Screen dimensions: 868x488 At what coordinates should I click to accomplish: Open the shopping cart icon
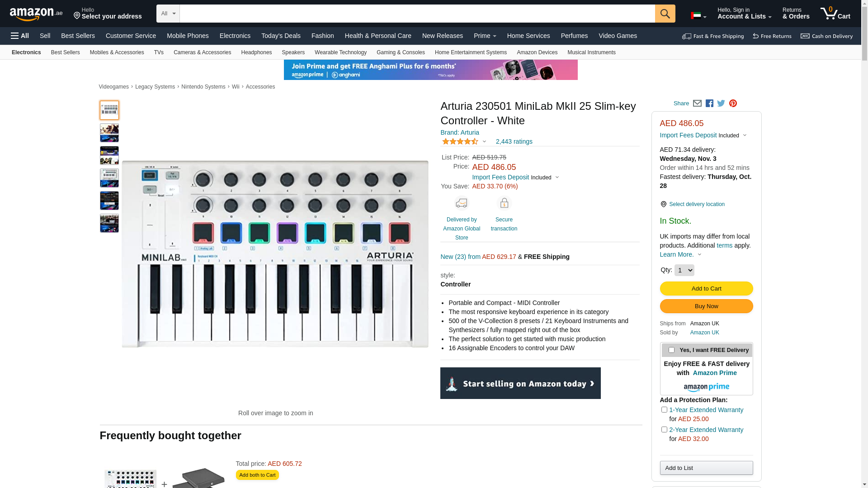(x=835, y=14)
